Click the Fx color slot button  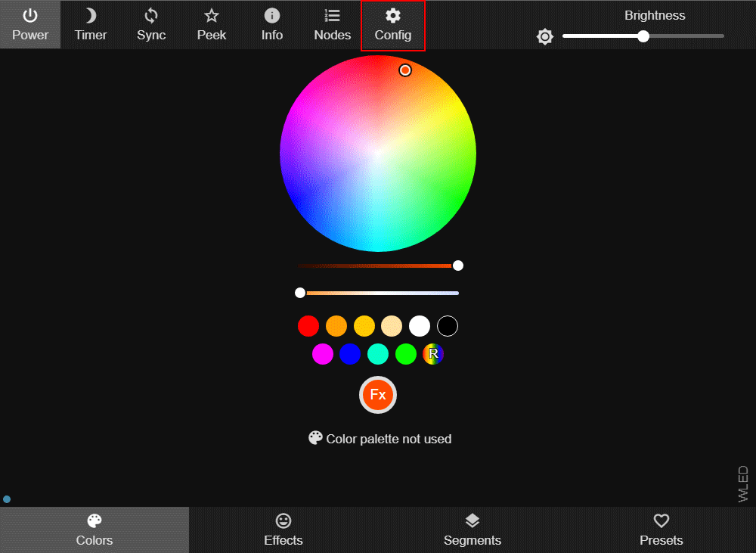pyautogui.click(x=378, y=395)
